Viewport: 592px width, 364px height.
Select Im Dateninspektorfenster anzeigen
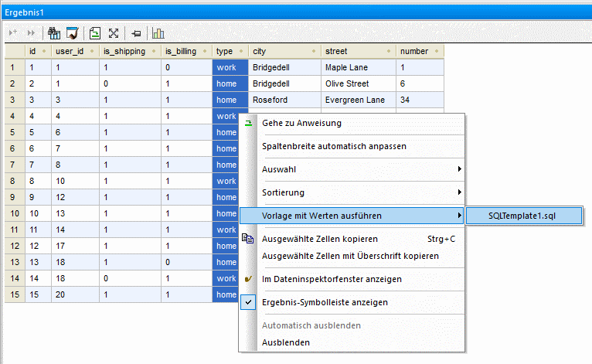pos(332,279)
